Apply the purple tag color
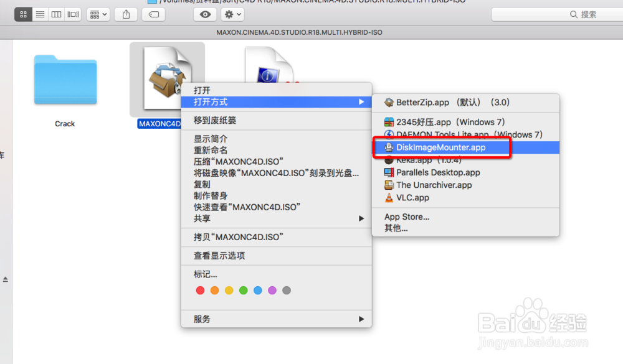This screenshot has width=623, height=364. click(272, 291)
